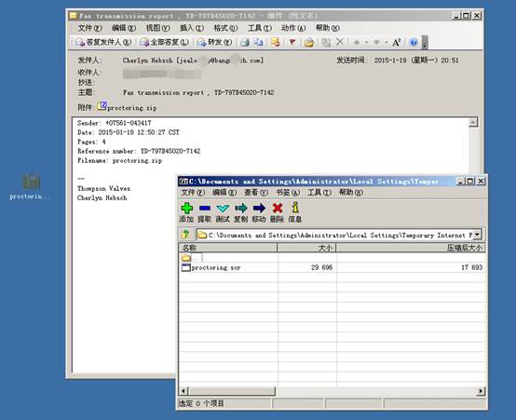Click Reply to Sender (答复发件人) button

[x=103, y=42]
